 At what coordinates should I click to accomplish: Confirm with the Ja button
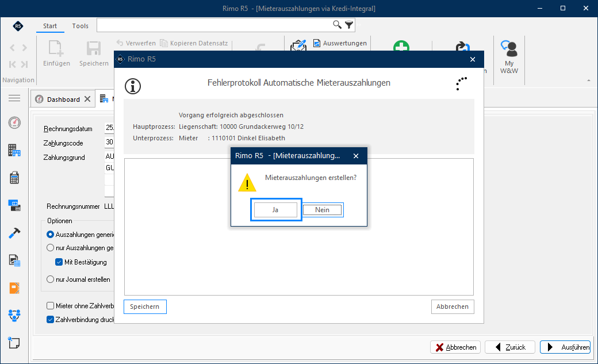275,210
